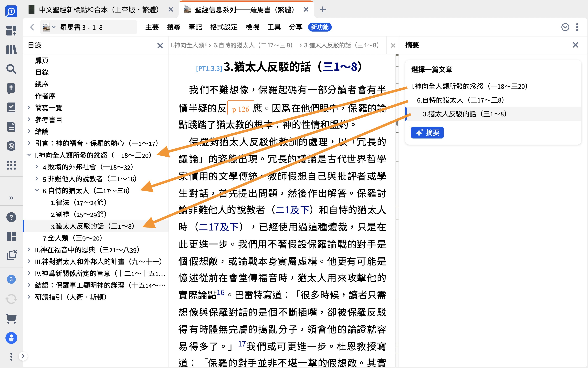Collapse 6.自恃的猶太人 section
Image resolution: width=588 pixels, height=368 pixels.
37,190
